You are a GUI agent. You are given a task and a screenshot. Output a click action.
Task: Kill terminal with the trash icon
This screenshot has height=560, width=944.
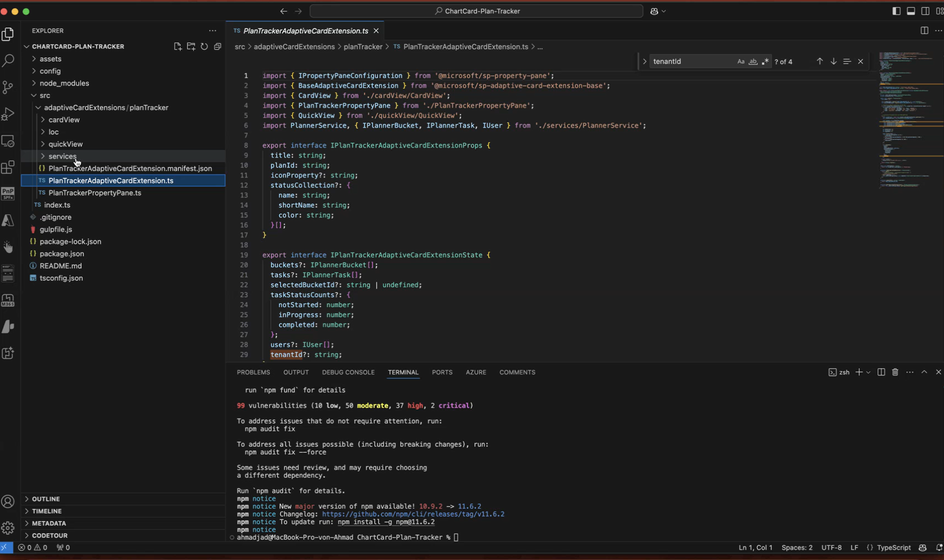(895, 372)
